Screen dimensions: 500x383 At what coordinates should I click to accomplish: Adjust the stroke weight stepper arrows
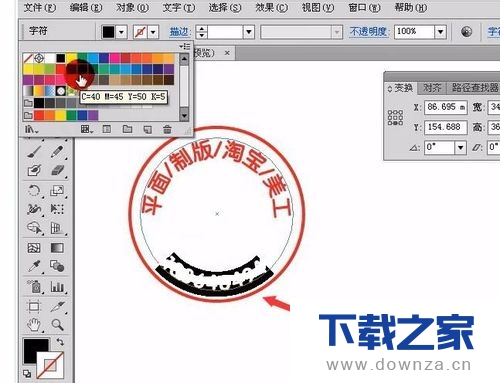click(201, 32)
